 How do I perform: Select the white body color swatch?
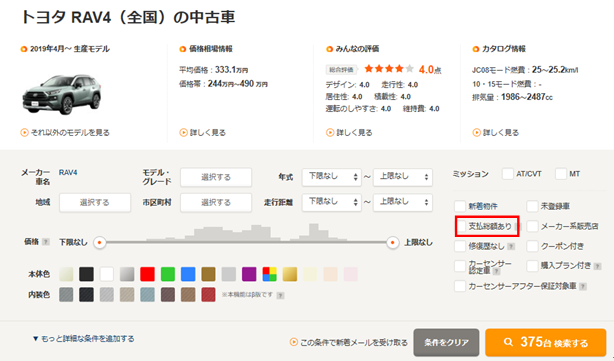[x=107, y=274]
